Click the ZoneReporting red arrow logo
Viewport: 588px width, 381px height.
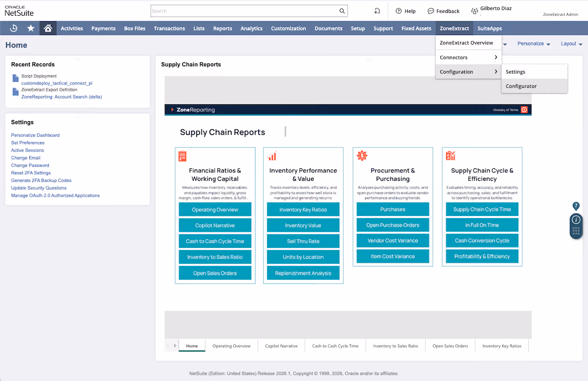point(172,110)
